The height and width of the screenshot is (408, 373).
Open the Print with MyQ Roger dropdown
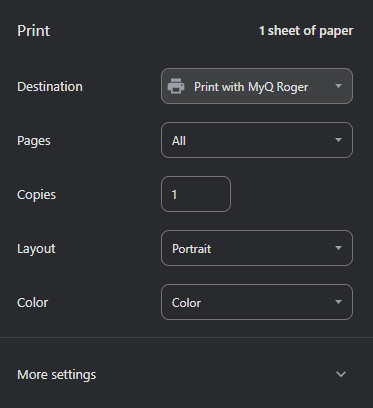257,86
